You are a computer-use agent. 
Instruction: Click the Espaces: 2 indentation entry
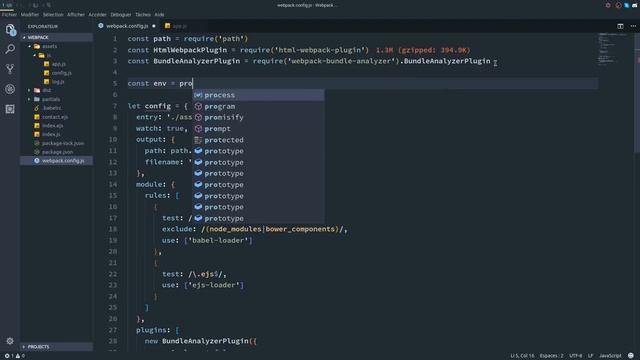551,356
